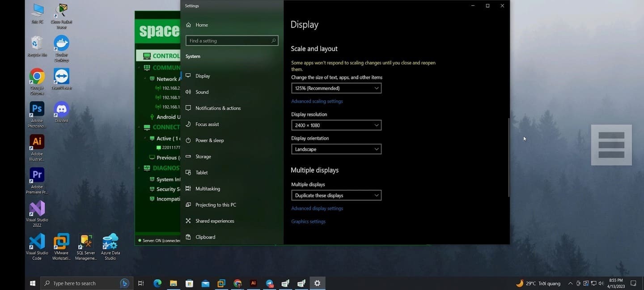Screen dimensions: 644x290
Task: Open Windows Start button
Action: click(33, 283)
